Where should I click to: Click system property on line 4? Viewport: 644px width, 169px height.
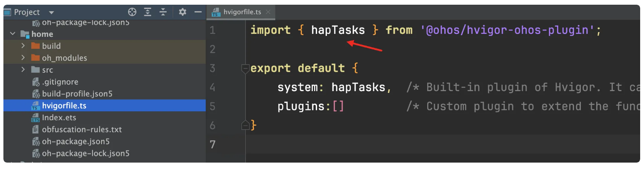[298, 87]
